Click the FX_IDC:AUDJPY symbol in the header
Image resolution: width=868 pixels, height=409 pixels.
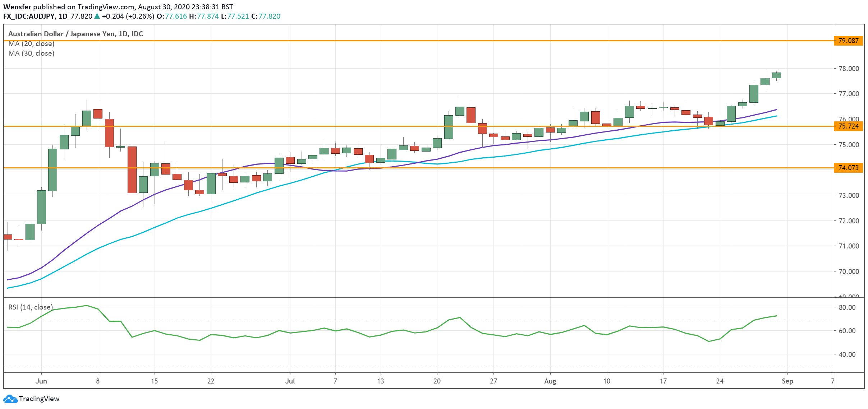29,16
